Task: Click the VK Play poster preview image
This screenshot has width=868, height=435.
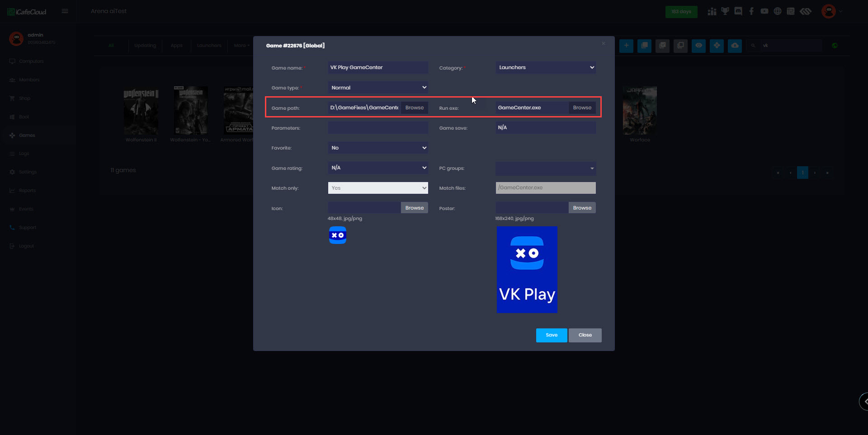Action: pyautogui.click(x=527, y=270)
